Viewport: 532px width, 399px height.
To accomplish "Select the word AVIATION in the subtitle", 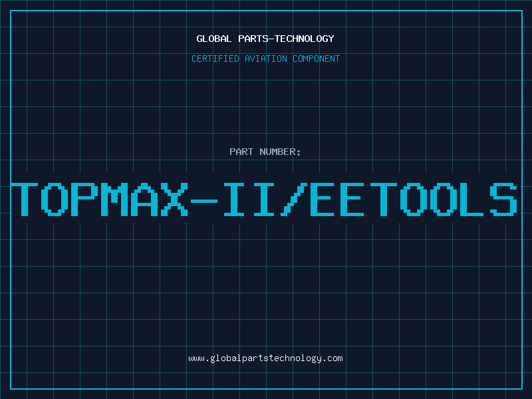I will click(x=266, y=59).
